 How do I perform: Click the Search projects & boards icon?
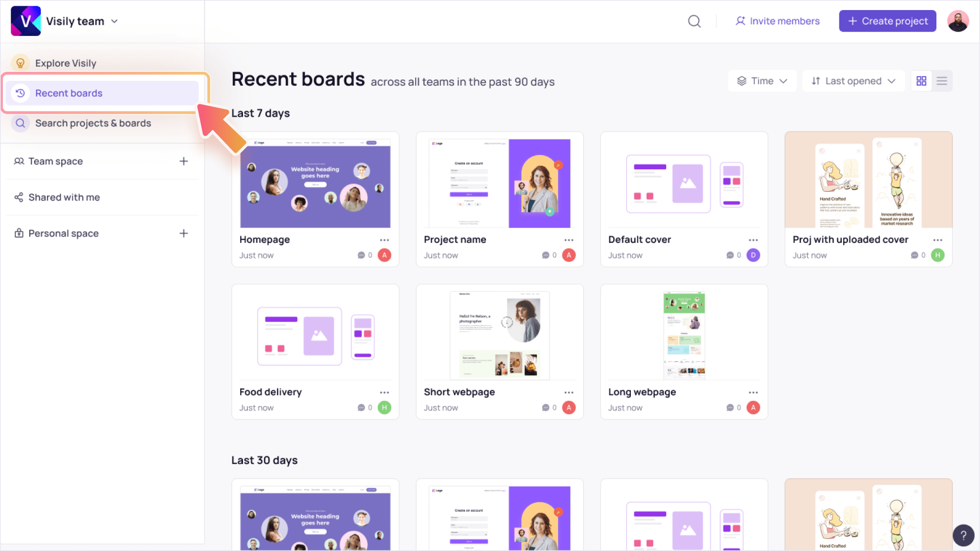20,123
